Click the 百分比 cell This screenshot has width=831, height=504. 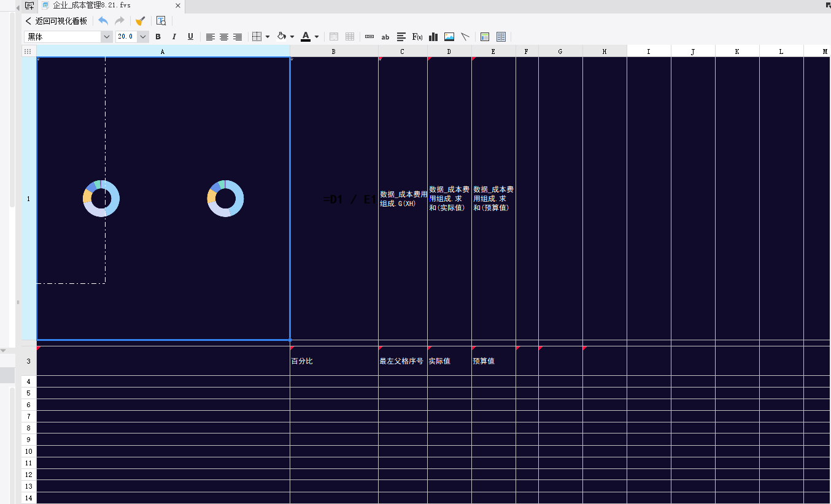pyautogui.click(x=334, y=361)
